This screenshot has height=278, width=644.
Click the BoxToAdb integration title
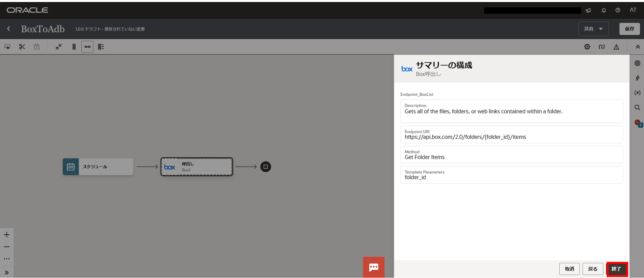click(x=43, y=29)
